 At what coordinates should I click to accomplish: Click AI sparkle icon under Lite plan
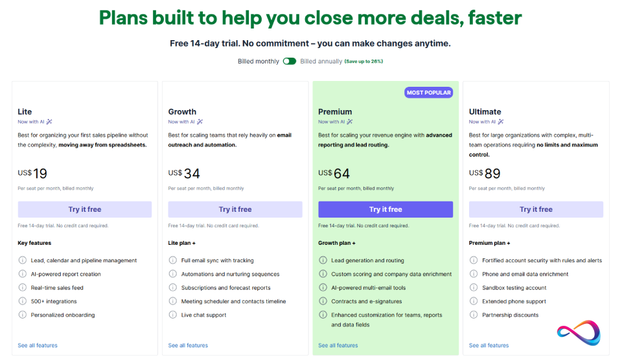click(49, 122)
